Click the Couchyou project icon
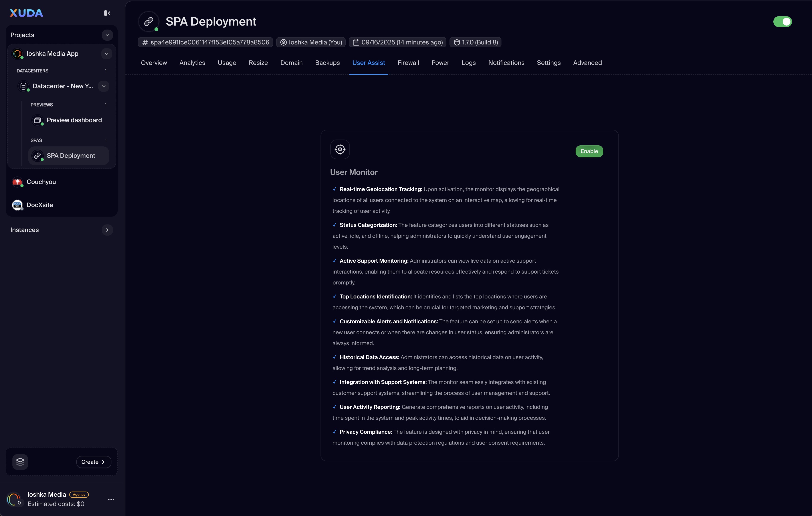The width and height of the screenshot is (812, 516). pos(17,182)
